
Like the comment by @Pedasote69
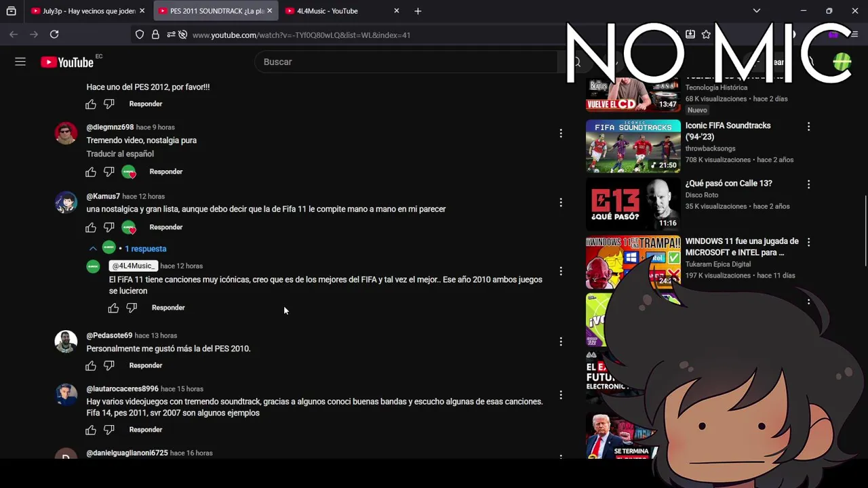pyautogui.click(x=91, y=365)
